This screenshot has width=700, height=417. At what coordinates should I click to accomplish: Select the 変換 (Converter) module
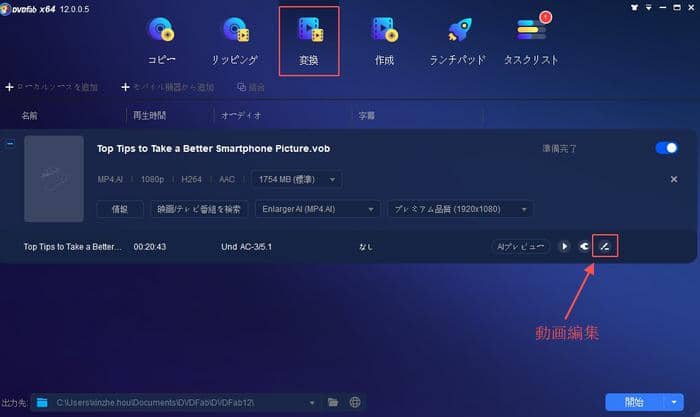pos(309,41)
